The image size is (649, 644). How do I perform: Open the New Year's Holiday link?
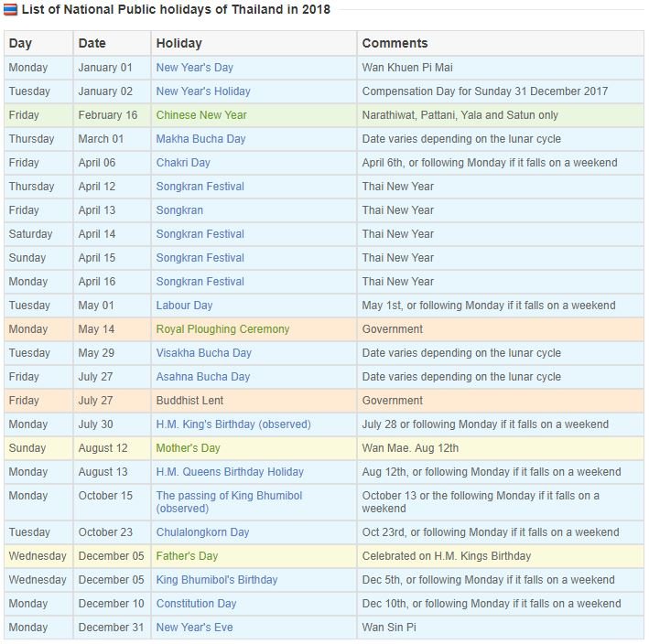(x=202, y=91)
